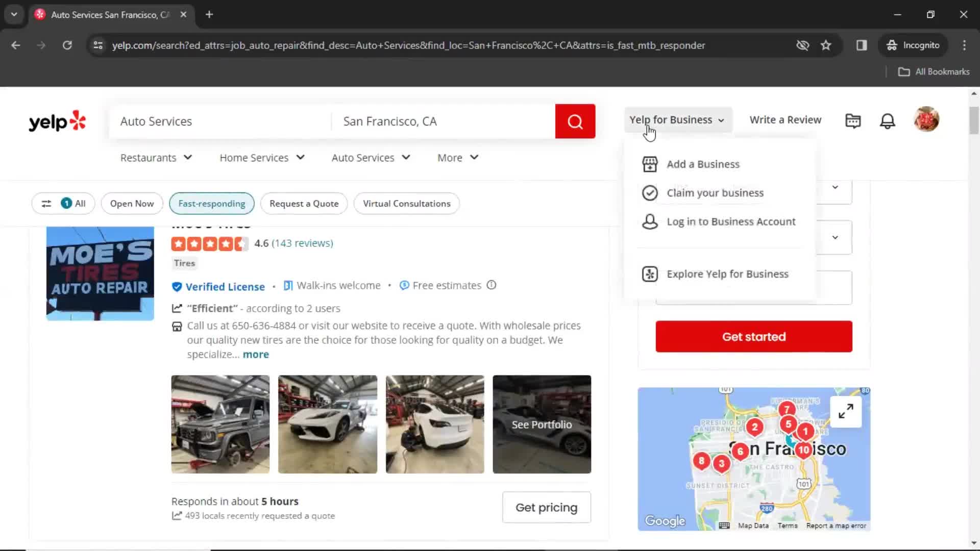Click the Claim your business checkmark icon
The width and height of the screenshot is (980, 551).
tap(650, 193)
